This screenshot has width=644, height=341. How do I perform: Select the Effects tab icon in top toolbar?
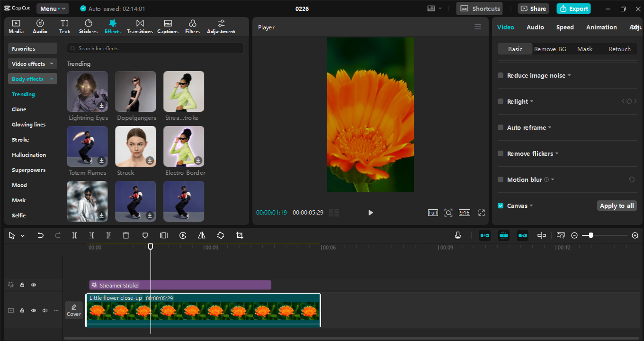(112, 22)
